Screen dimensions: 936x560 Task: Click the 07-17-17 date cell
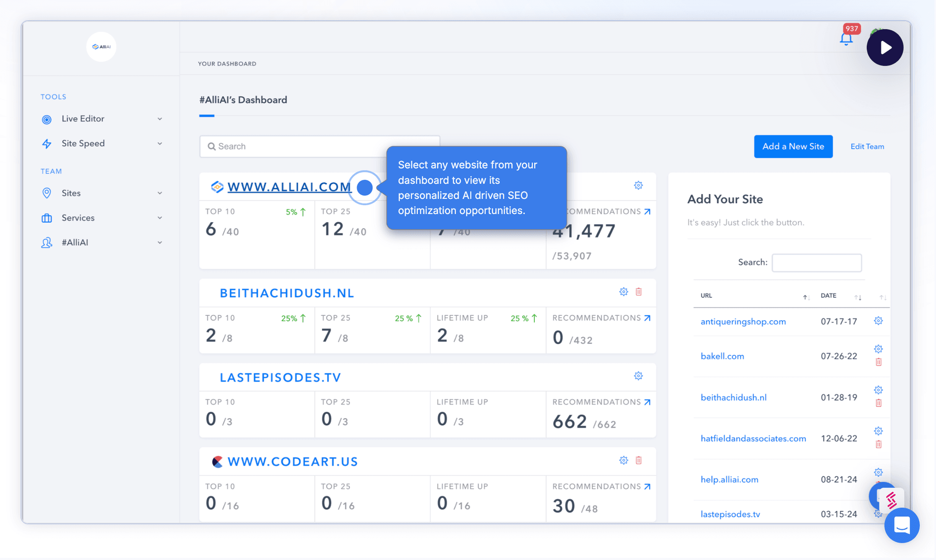pos(838,322)
